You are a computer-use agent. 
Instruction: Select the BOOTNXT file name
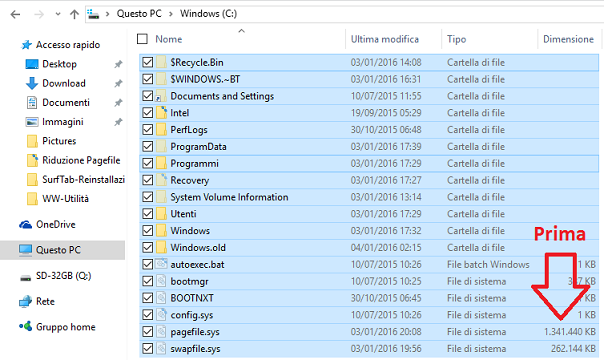(x=192, y=298)
